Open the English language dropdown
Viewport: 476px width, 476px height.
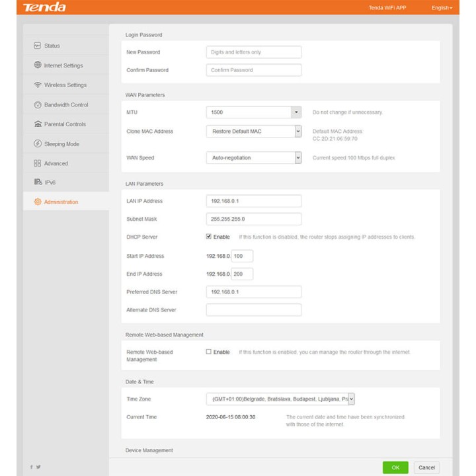pyautogui.click(x=442, y=8)
